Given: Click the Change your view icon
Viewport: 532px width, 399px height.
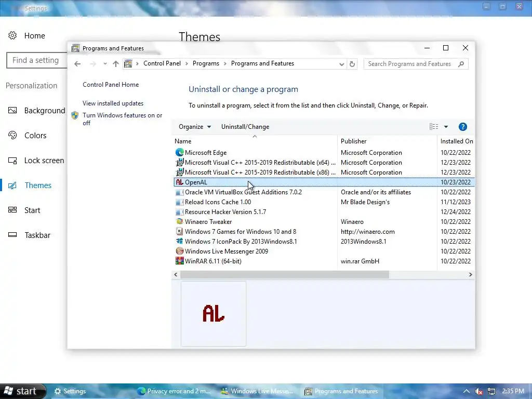Looking at the screenshot, I should pos(434,127).
